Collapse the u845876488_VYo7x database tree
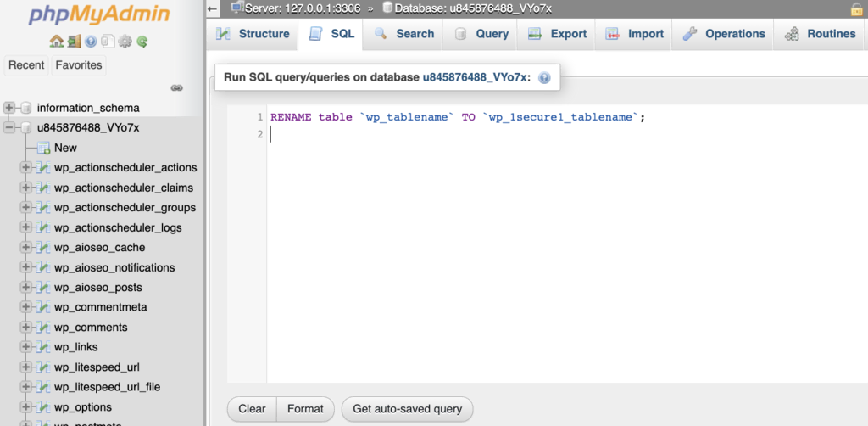 coord(10,128)
